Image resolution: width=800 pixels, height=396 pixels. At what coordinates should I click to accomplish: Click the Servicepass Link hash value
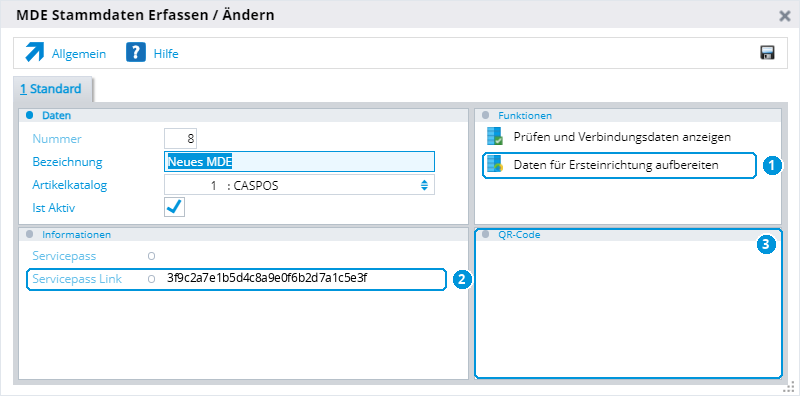(x=267, y=279)
